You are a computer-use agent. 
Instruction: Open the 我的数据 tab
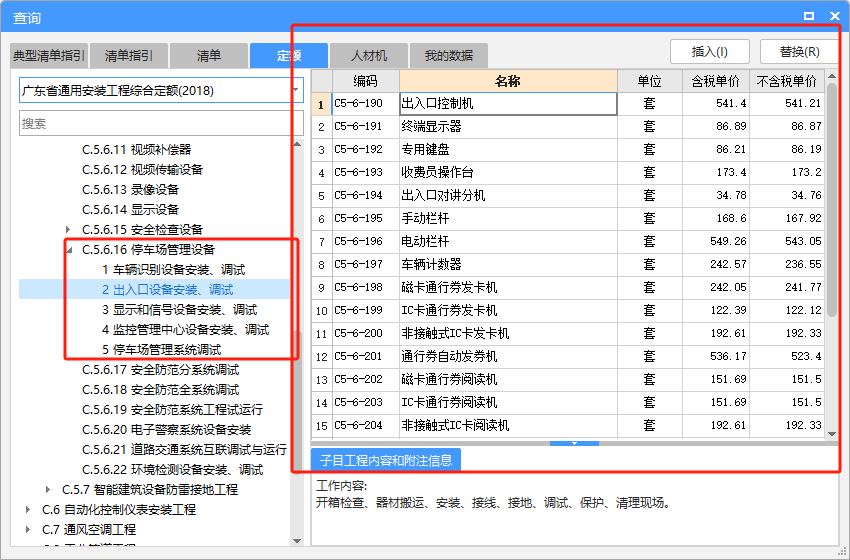449,55
